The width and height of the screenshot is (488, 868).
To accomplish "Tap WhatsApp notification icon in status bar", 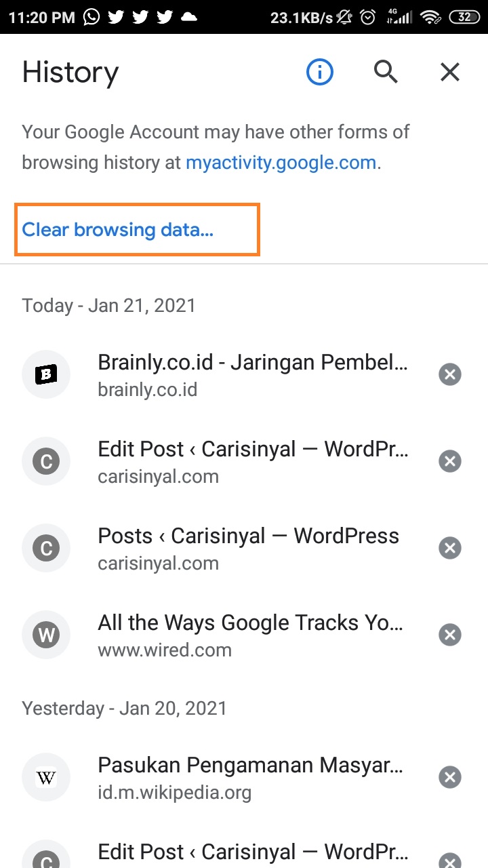I will click(x=91, y=17).
